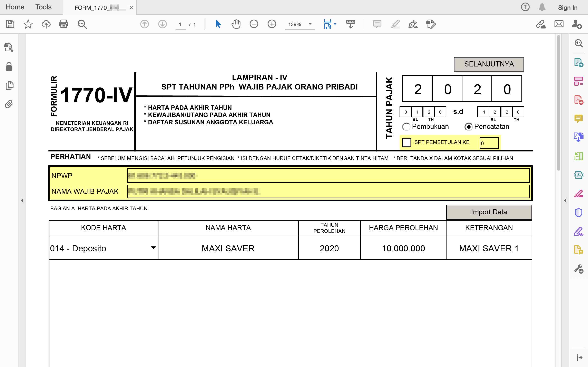
Task: Open Attachments paperclip panel
Action: click(x=9, y=104)
